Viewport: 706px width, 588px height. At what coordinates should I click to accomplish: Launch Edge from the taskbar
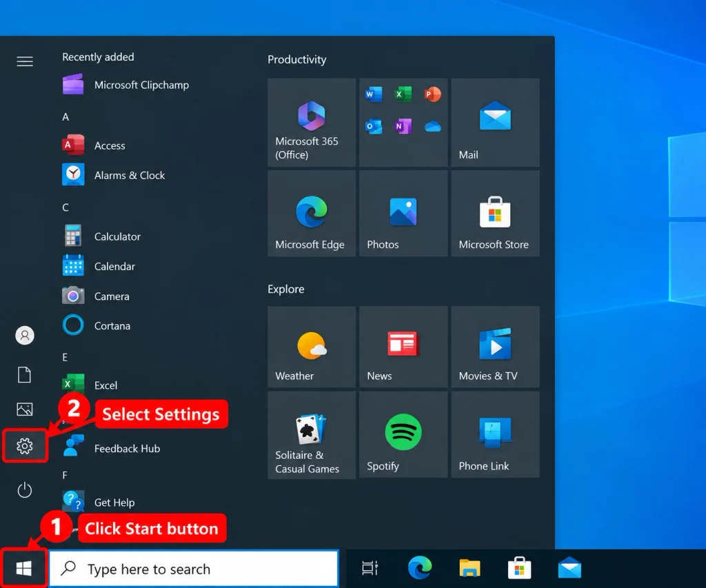tap(420, 568)
